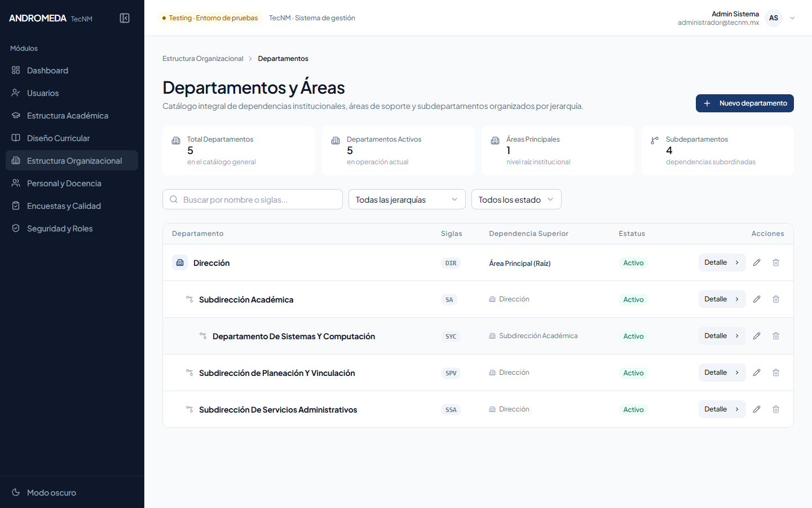This screenshot has width=812, height=508.
Task: Open the Todos los estado dropdown
Action: (x=517, y=199)
